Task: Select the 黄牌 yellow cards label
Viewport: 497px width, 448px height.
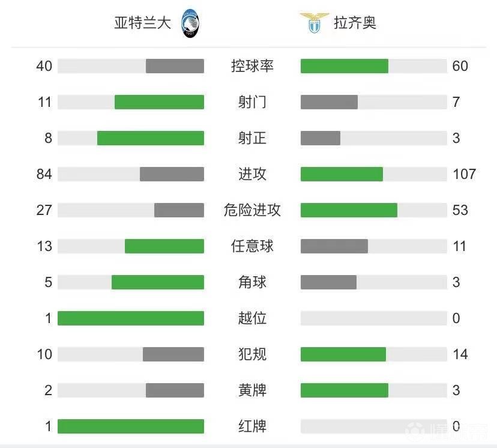Action: click(x=252, y=390)
